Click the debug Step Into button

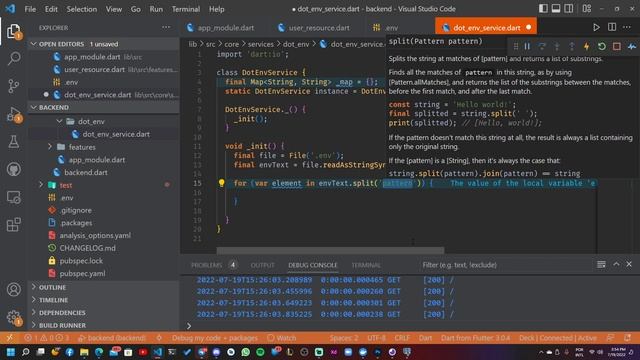(557, 47)
